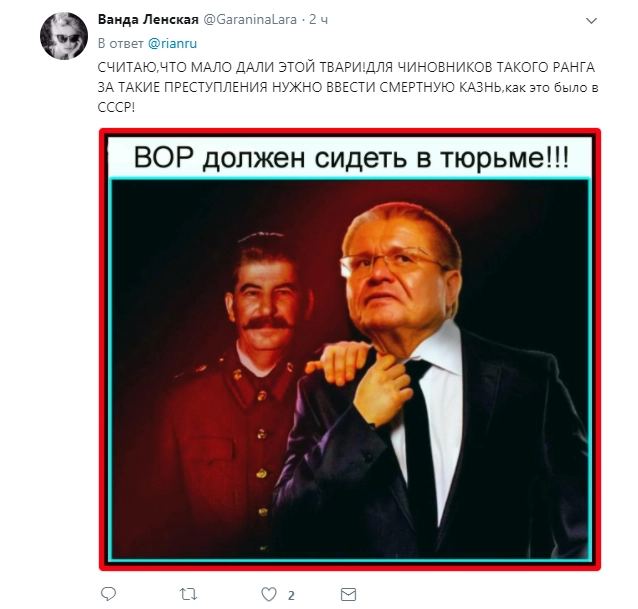Open the profile avatar of Ванда Ленская
Image resolution: width=638 pixels, height=609 pixels.
click(61, 38)
